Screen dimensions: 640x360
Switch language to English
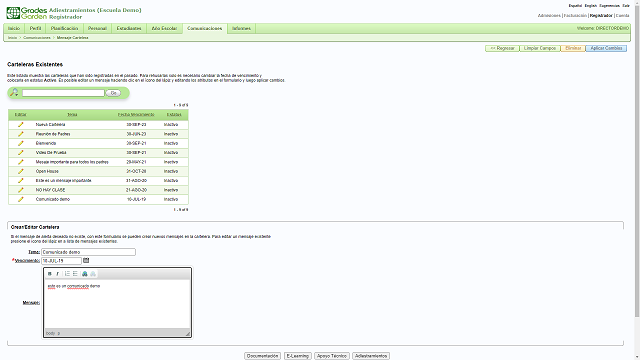pos(591,6)
